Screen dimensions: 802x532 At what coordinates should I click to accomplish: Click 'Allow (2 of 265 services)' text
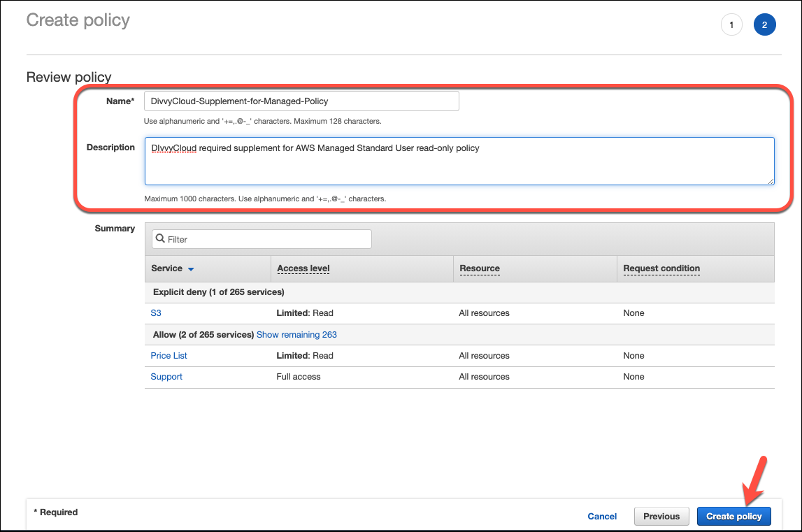pyautogui.click(x=203, y=335)
